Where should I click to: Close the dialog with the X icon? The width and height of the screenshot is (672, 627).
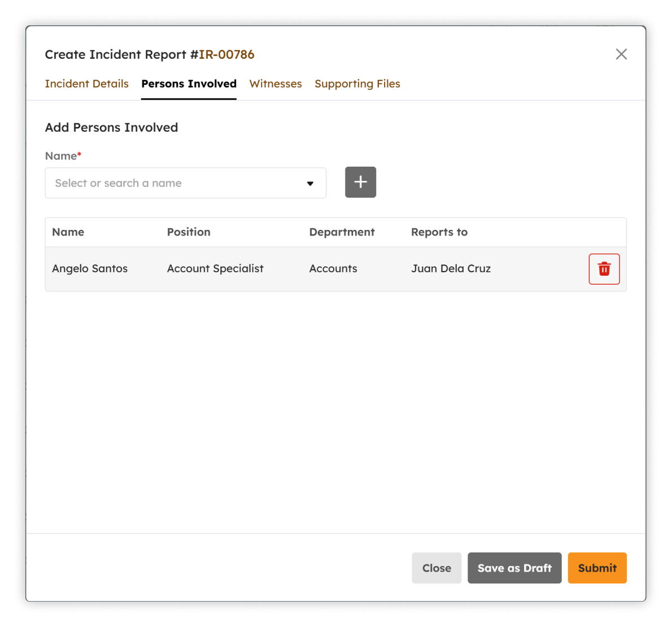click(x=621, y=54)
